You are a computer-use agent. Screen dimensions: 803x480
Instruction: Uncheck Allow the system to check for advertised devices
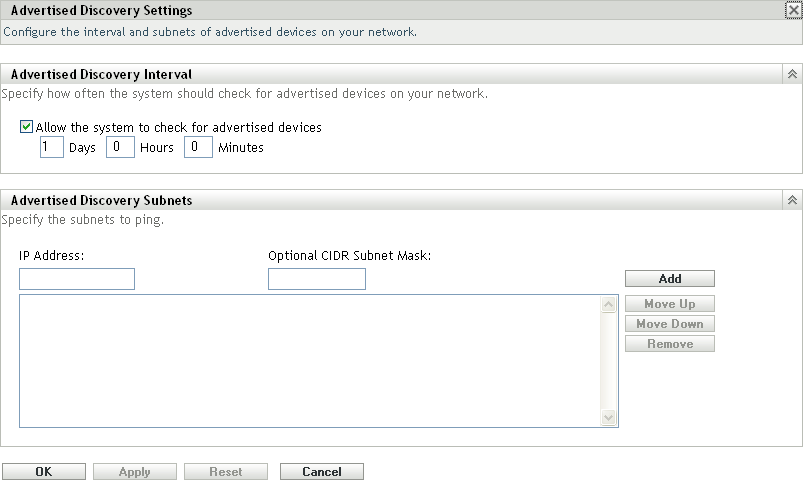click(26, 128)
